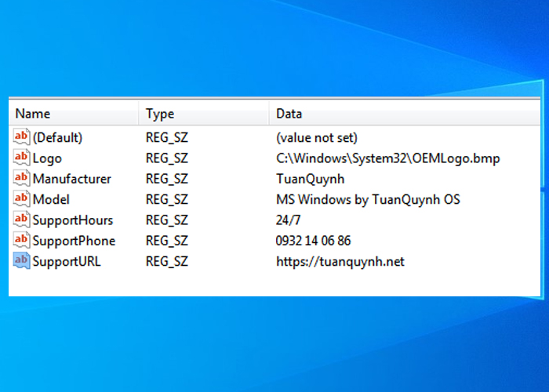Click REG_SZ type in the (Default) row

point(167,137)
